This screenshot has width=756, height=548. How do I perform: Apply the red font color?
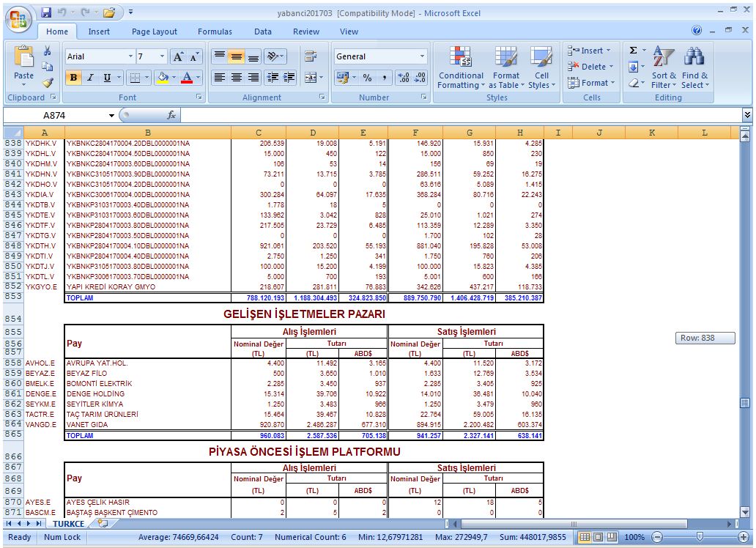coord(187,77)
